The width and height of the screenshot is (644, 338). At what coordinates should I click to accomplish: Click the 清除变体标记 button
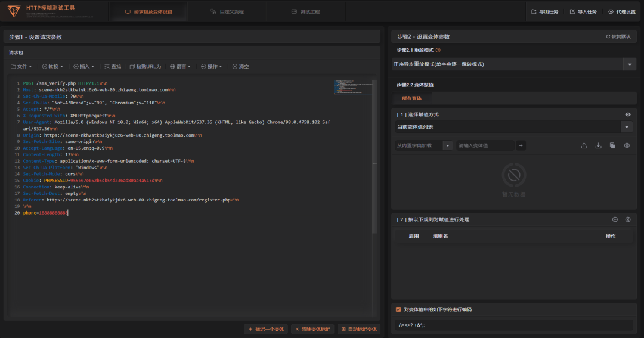tap(312, 329)
